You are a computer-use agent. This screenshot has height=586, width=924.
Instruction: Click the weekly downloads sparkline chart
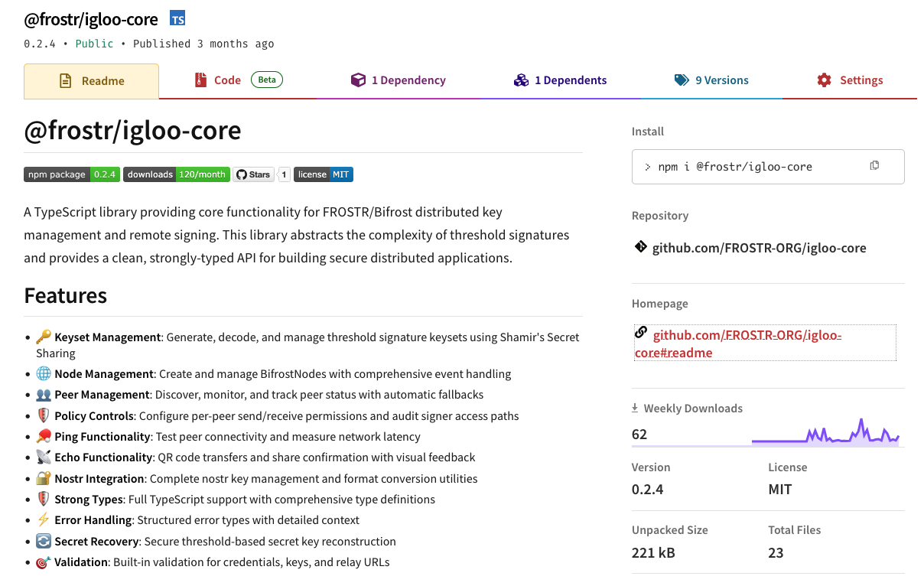(825, 435)
